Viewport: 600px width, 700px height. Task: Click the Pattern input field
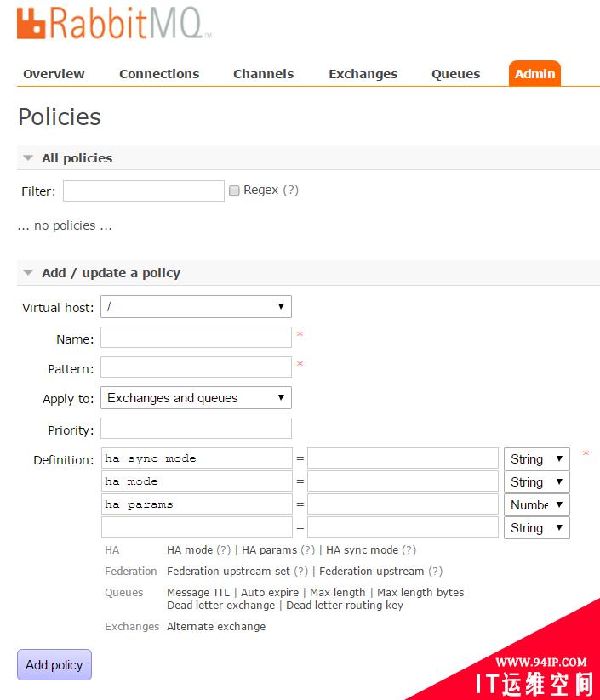click(x=196, y=367)
